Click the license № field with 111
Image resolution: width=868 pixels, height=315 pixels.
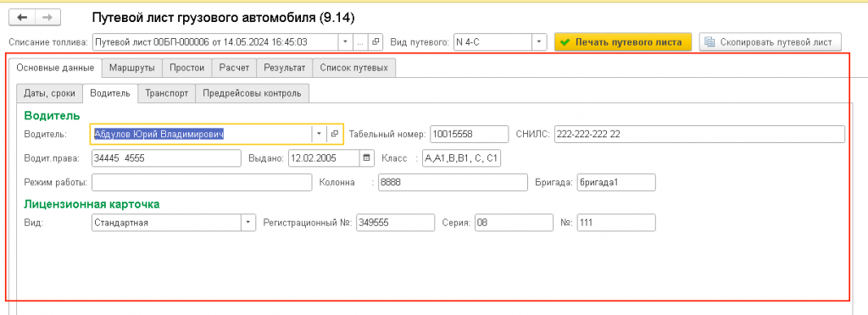616,223
